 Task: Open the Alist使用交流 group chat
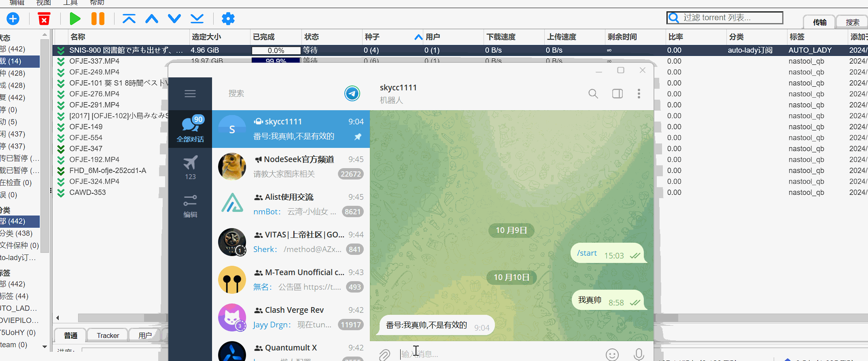pyautogui.click(x=291, y=204)
